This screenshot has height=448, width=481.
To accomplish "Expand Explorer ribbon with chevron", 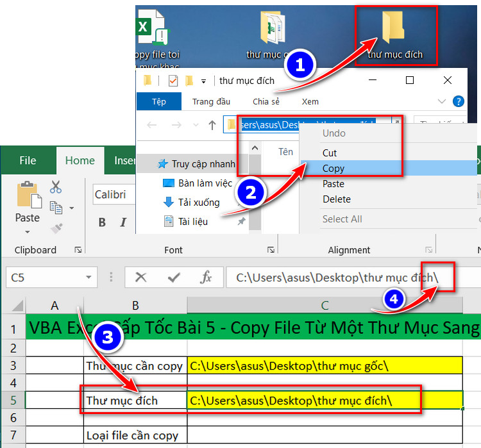I will pyautogui.click(x=441, y=101).
